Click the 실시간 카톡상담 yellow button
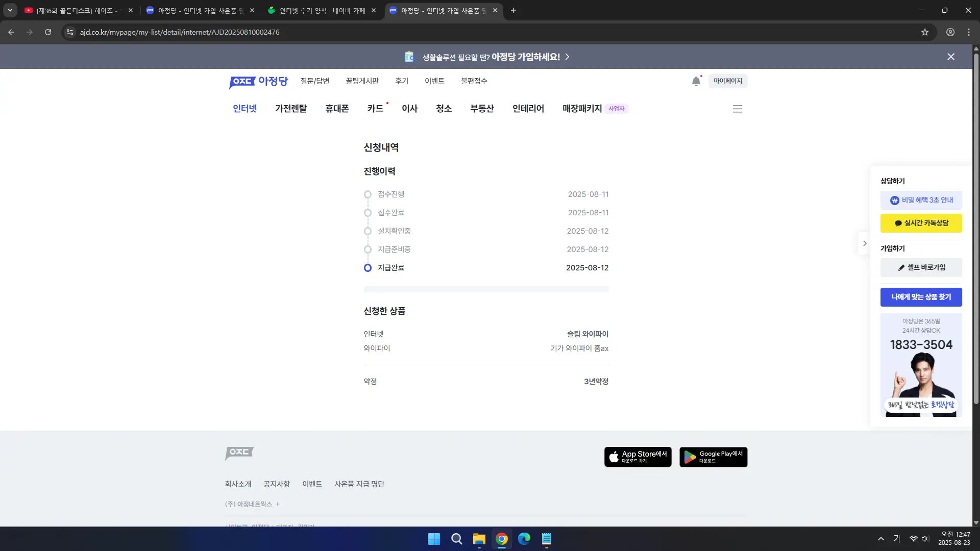Image resolution: width=980 pixels, height=551 pixels. click(x=921, y=223)
